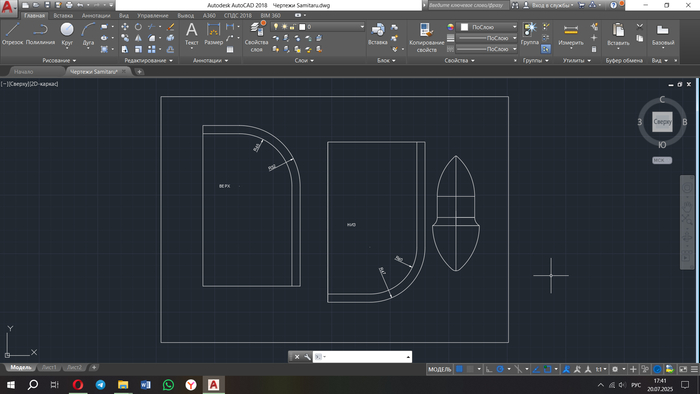The width and height of the screenshot is (700, 394).
Task: Select the Дуга arc tool
Action: [x=88, y=34]
